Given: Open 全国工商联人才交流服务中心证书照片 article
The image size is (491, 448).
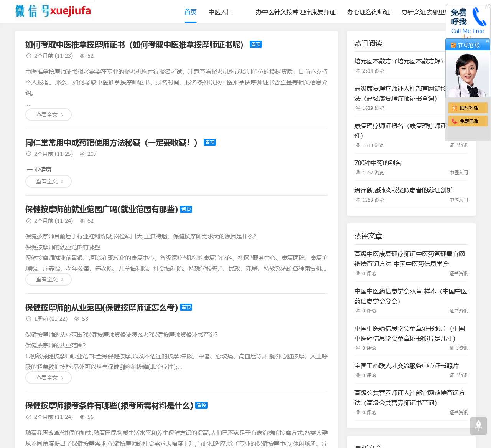Looking at the screenshot, I should (407, 366).
